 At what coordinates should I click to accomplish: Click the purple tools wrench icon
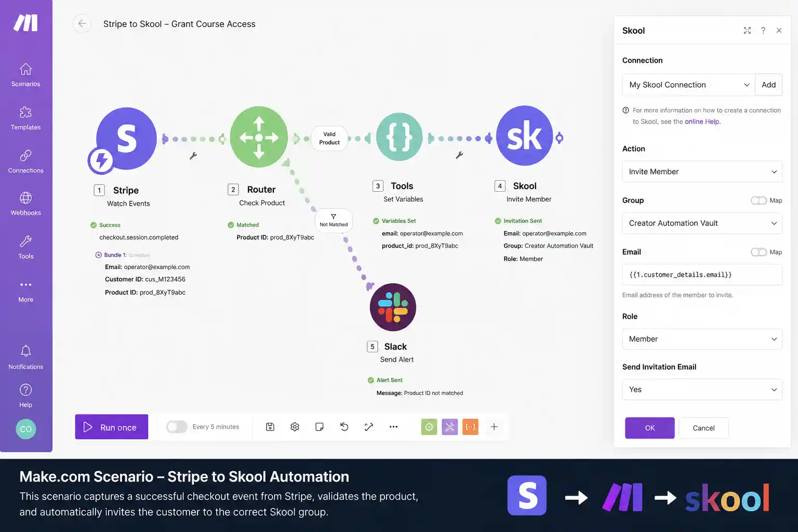[x=450, y=427]
